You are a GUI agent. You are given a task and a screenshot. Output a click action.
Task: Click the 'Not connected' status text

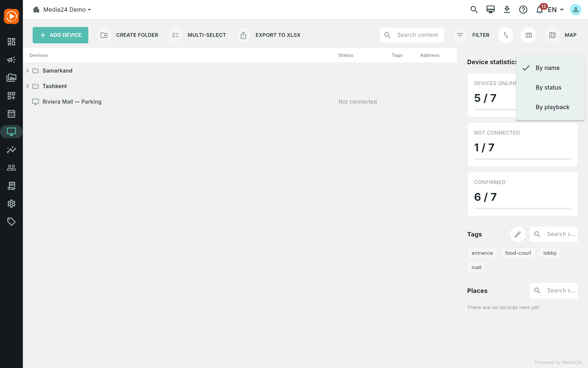[x=358, y=102]
